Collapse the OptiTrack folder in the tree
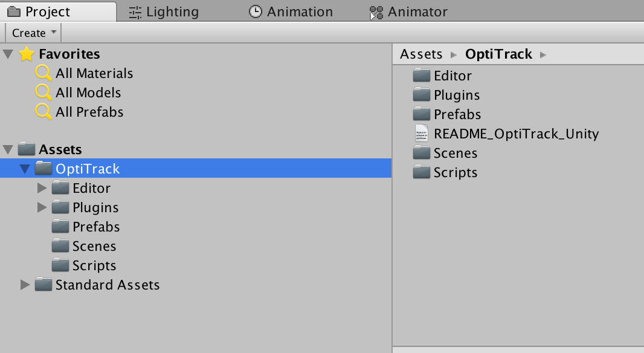This screenshot has height=353, width=644. point(25,169)
